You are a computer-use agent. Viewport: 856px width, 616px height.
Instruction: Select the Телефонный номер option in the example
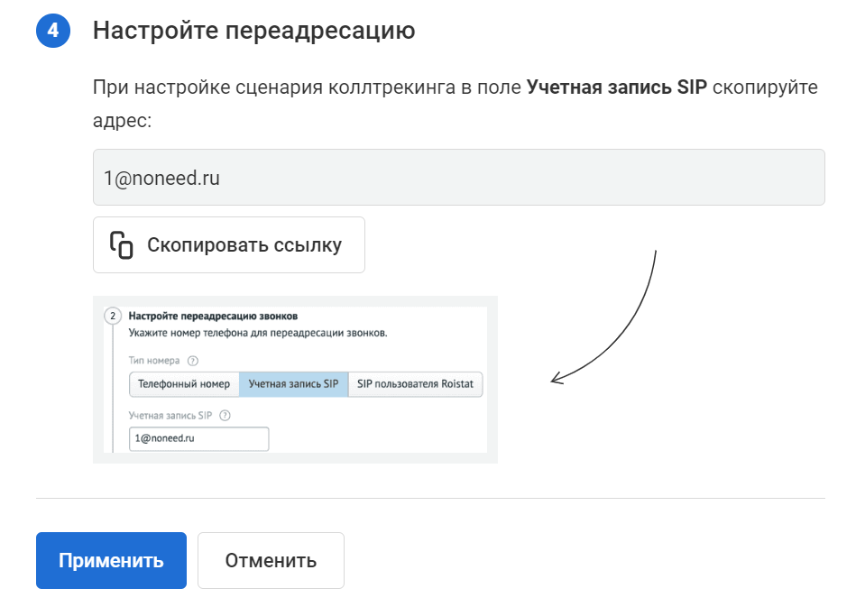click(184, 384)
